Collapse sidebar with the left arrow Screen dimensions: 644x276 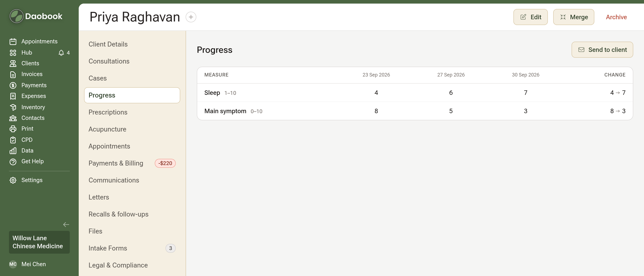pyautogui.click(x=66, y=225)
